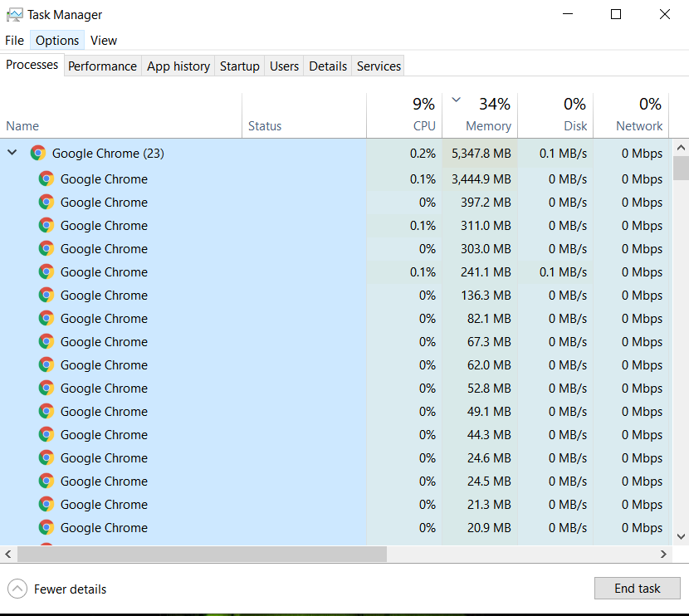This screenshot has width=689, height=616.
Task: Switch to the Details tab
Action: (328, 66)
